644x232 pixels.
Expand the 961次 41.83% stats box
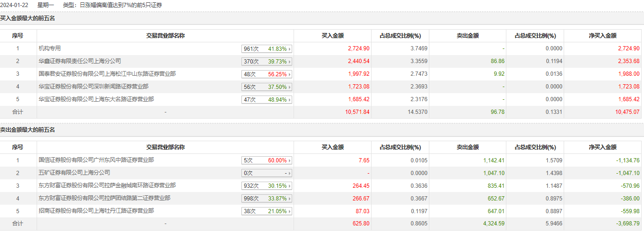(x=267, y=49)
